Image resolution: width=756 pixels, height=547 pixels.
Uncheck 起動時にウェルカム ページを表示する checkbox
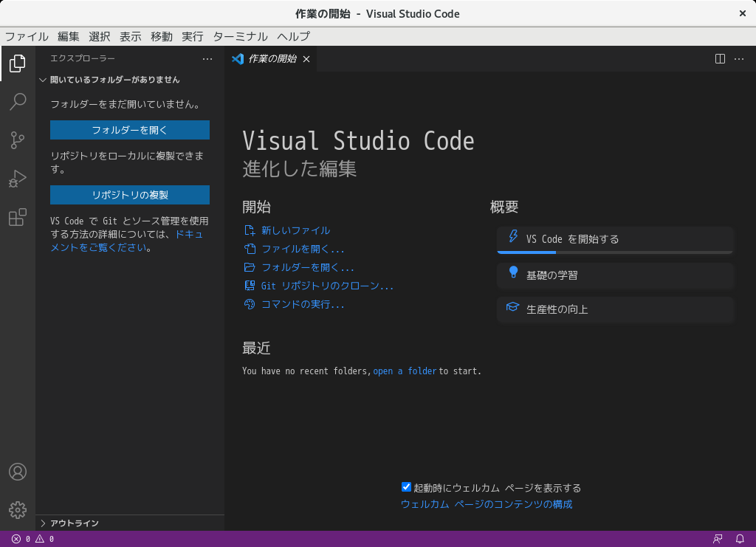pos(406,487)
